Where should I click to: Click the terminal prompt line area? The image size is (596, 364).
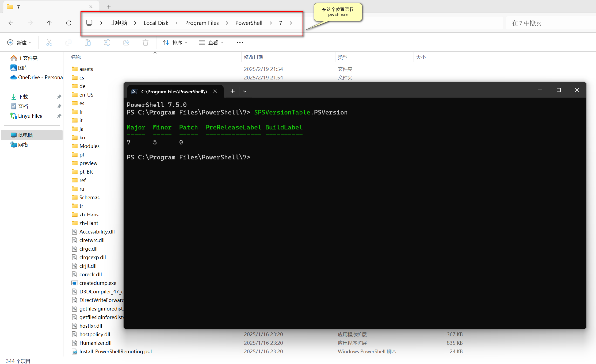(189, 157)
